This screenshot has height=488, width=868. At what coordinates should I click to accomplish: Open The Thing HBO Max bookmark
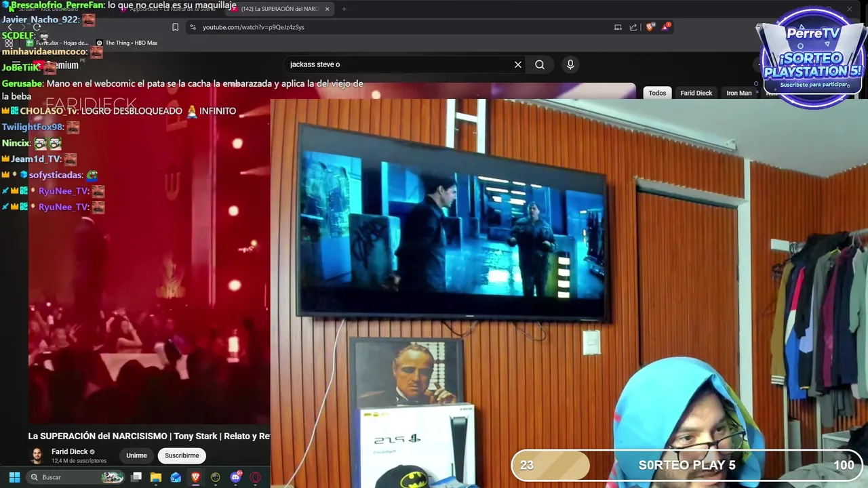click(126, 43)
